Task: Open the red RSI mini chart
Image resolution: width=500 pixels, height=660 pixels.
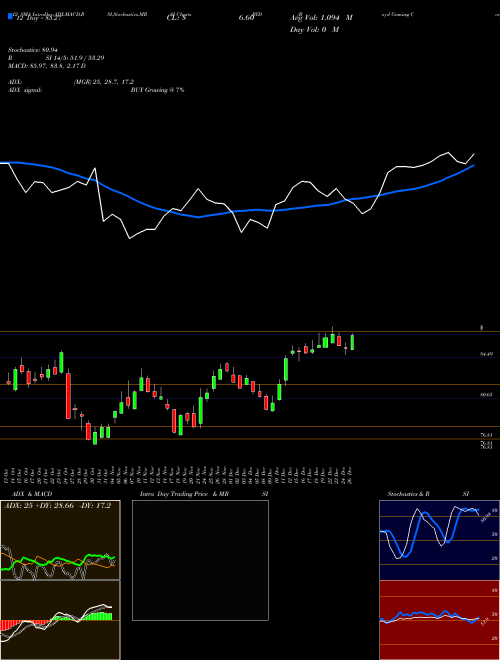Action: click(x=439, y=620)
